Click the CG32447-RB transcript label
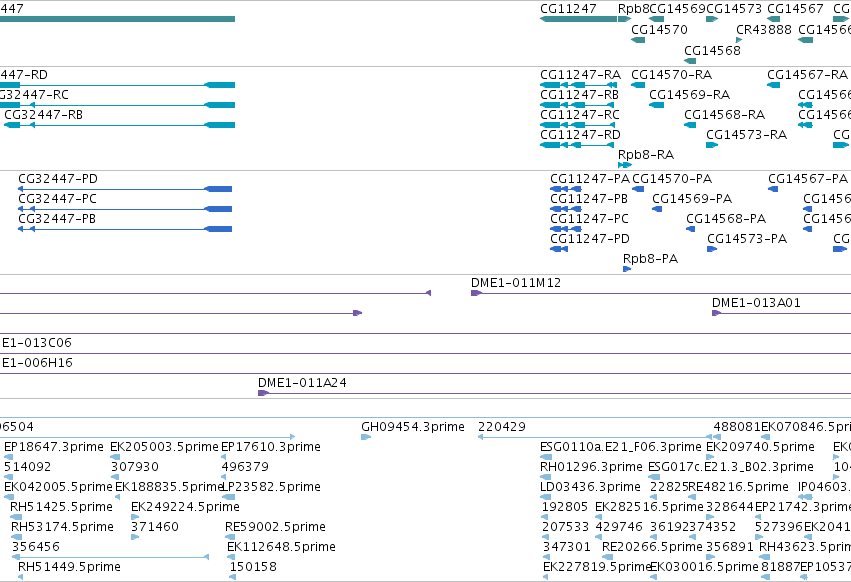This screenshot has height=582, width=851. [43, 115]
